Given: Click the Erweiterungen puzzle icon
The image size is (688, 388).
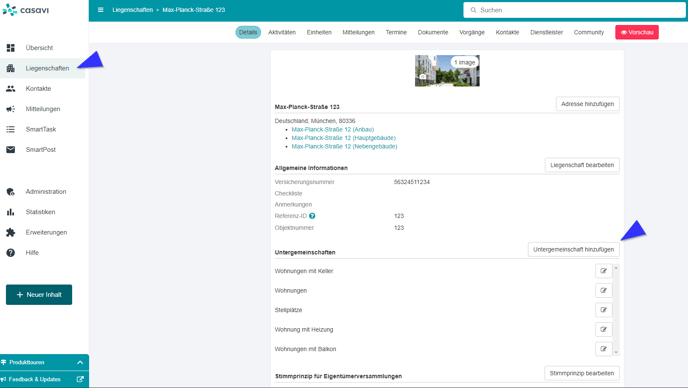Looking at the screenshot, I should 11,232.
